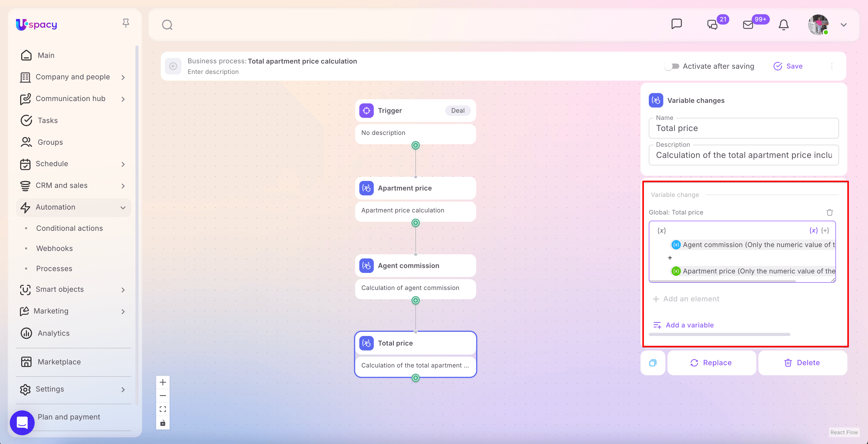Expand Smart objects menu

73,289
